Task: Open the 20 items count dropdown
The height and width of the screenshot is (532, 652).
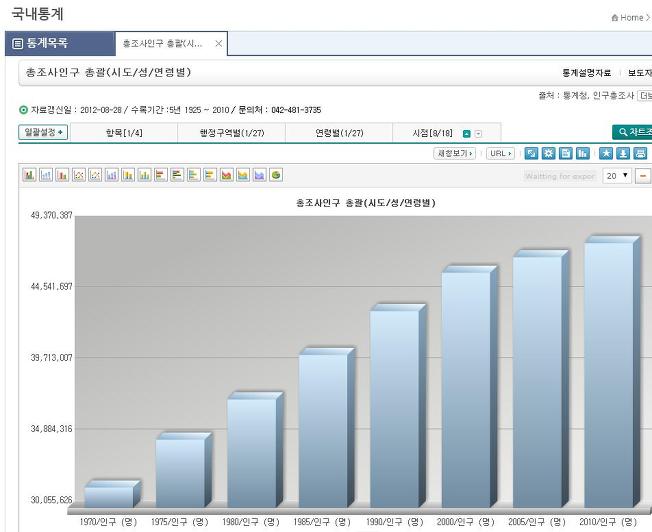Action: tap(617, 176)
